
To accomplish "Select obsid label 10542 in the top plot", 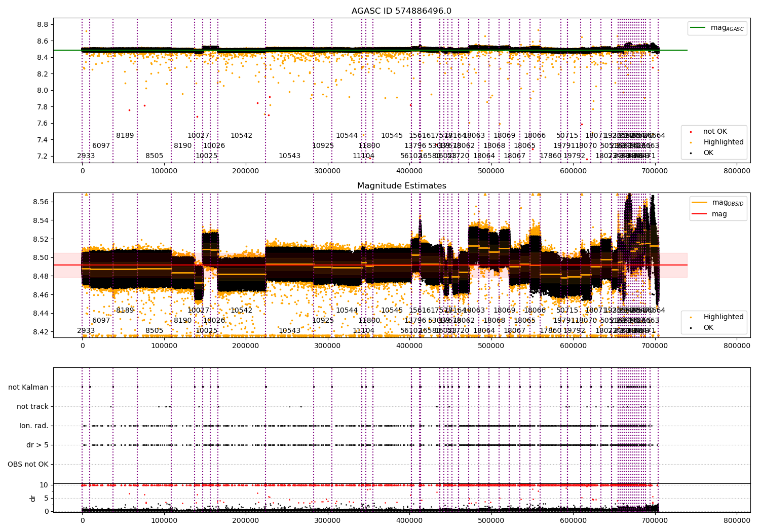I will click(x=242, y=136).
